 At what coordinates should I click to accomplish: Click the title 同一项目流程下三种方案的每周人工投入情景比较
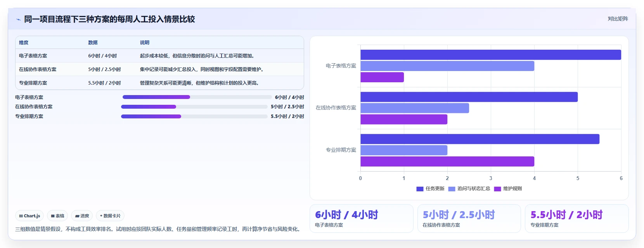(109, 19)
